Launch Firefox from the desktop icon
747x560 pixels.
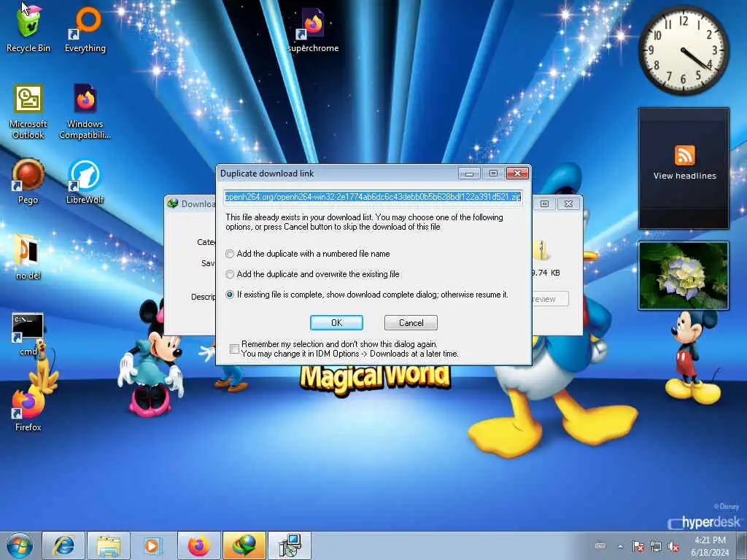tap(28, 408)
